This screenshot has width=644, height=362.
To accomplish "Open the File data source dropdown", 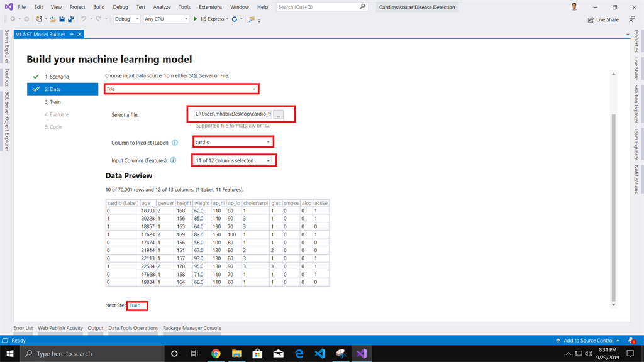I will coord(182,89).
